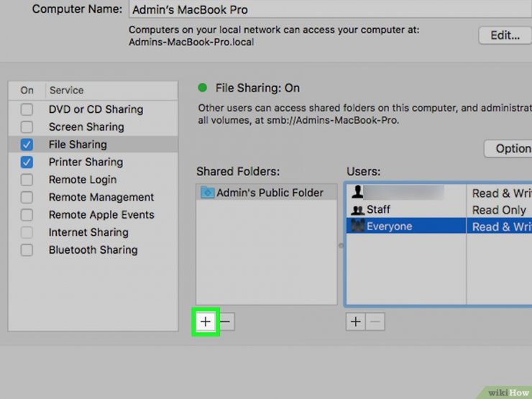
Task: Toggle the Internet Sharing checkbox
Action: (27, 232)
